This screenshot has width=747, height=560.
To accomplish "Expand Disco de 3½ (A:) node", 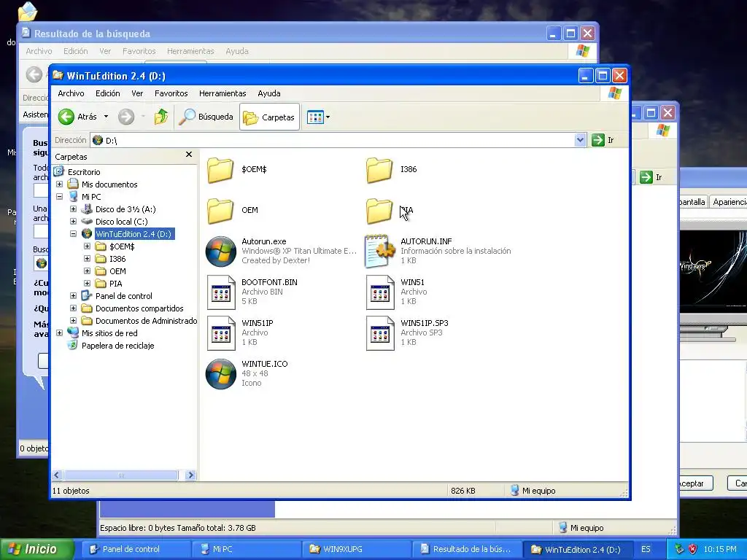I will point(74,209).
